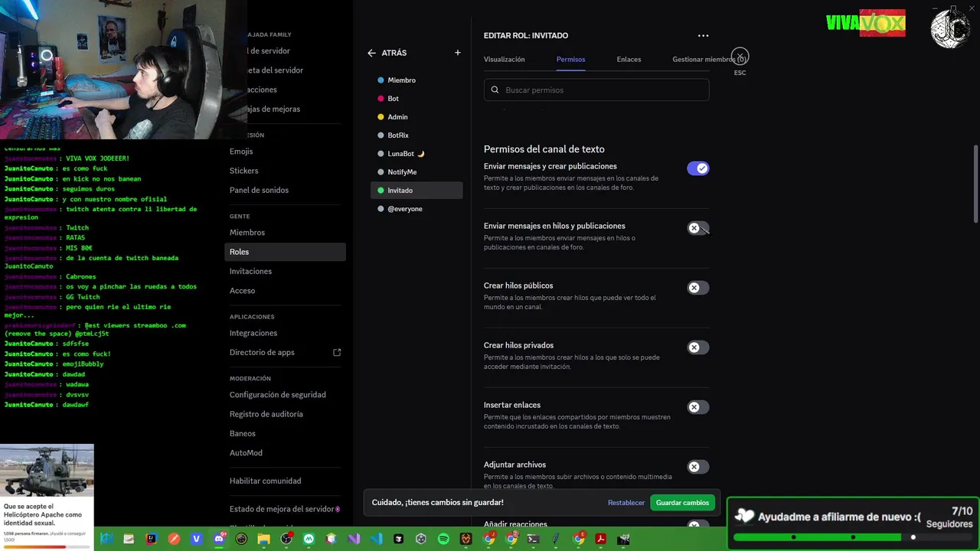
Task: Click the external link icon beside Directorio de apps
Action: [x=337, y=353]
